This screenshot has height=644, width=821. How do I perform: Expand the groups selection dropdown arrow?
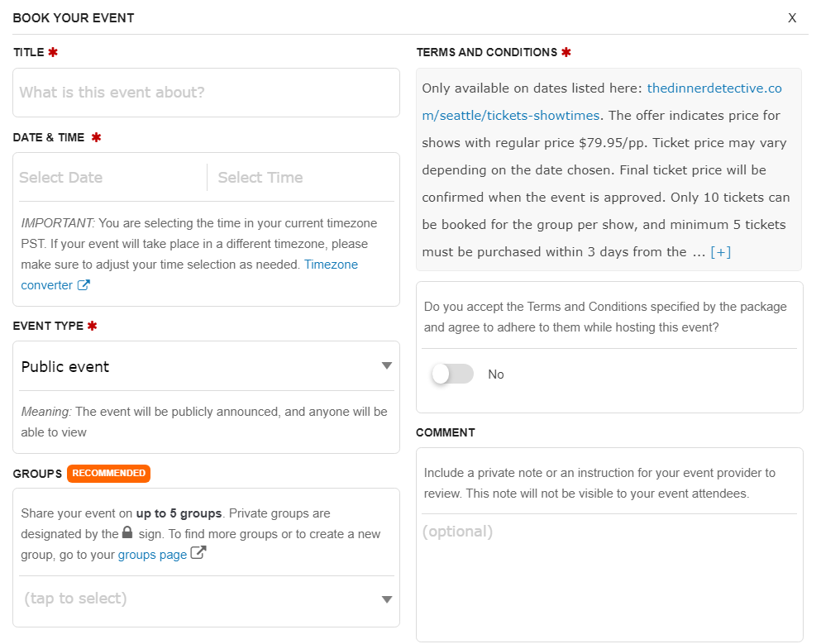(x=386, y=599)
